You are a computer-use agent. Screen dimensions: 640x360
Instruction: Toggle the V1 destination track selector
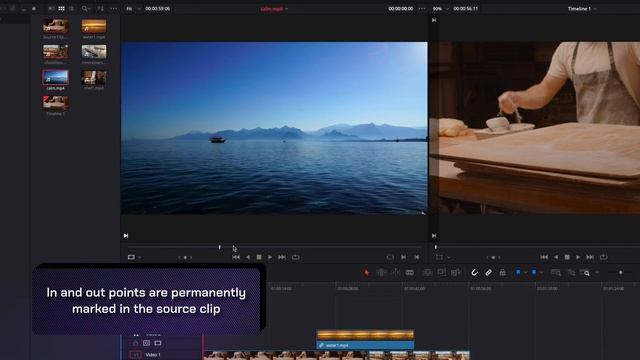[136, 355]
